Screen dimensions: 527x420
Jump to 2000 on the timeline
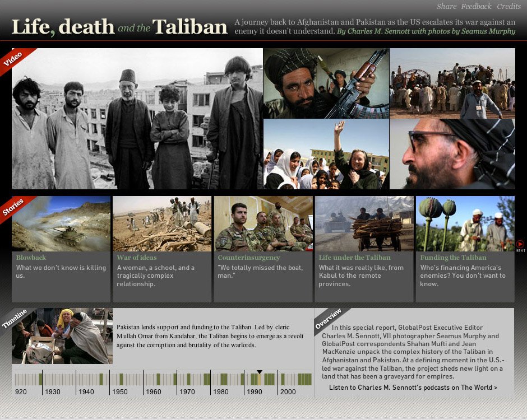point(288,391)
